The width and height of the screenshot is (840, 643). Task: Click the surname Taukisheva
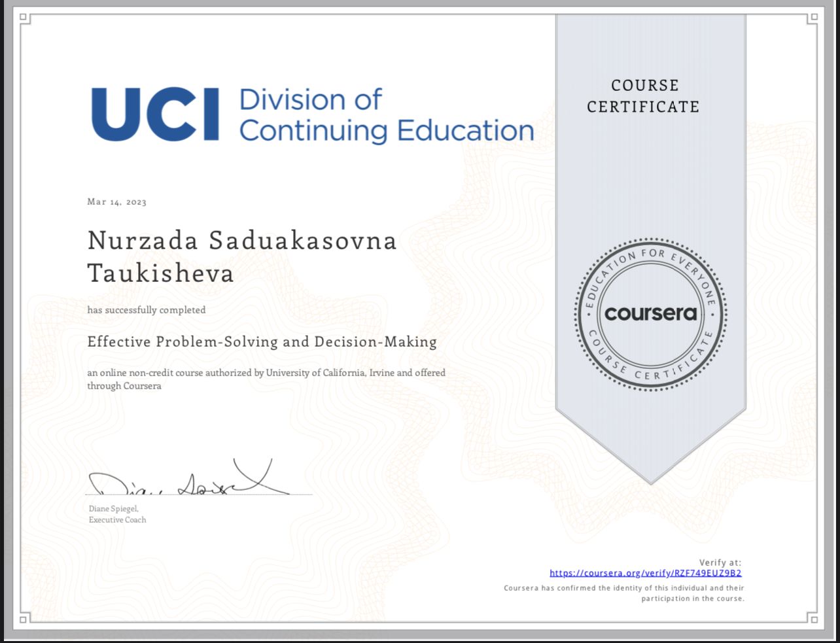click(x=161, y=273)
